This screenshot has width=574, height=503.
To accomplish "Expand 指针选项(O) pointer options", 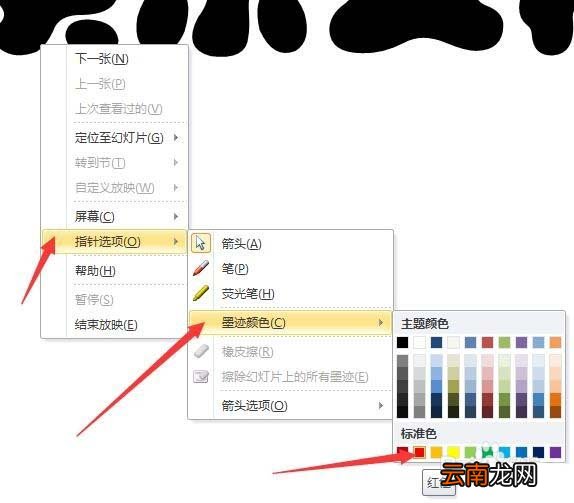I will [115, 242].
